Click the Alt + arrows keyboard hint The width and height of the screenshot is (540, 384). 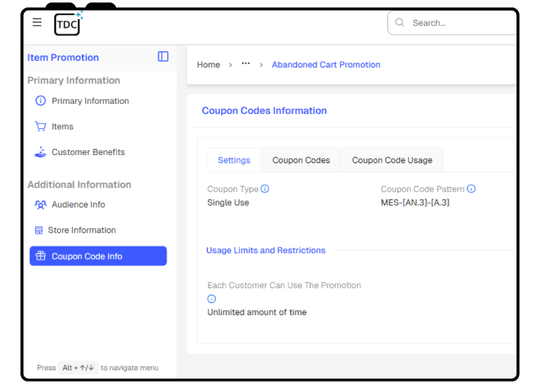click(x=78, y=368)
